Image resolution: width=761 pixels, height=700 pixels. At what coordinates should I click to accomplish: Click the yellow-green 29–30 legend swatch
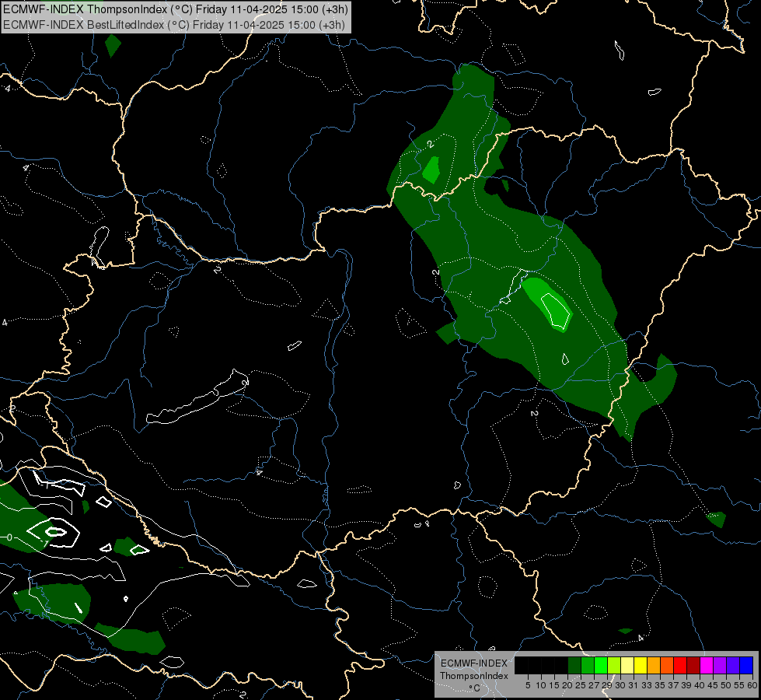[614, 665]
